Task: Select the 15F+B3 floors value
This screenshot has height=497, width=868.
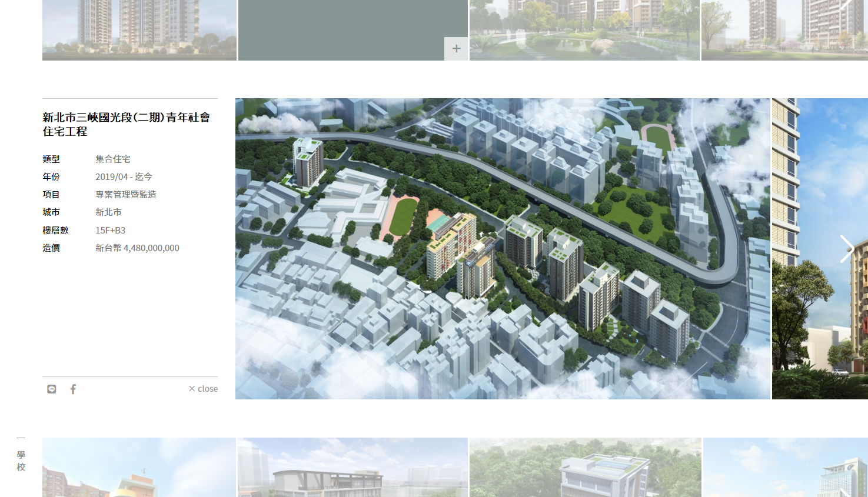Action: tap(111, 231)
